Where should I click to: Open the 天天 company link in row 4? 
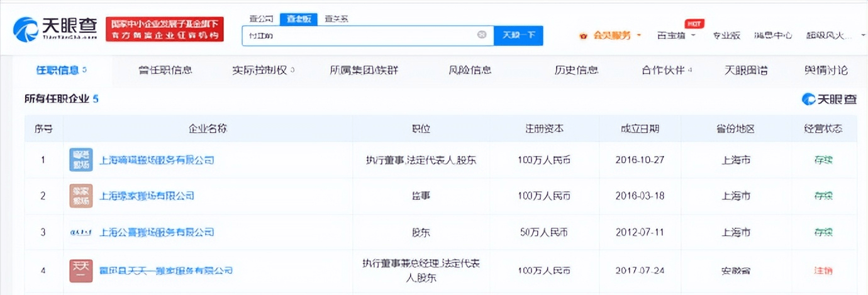[166, 270]
